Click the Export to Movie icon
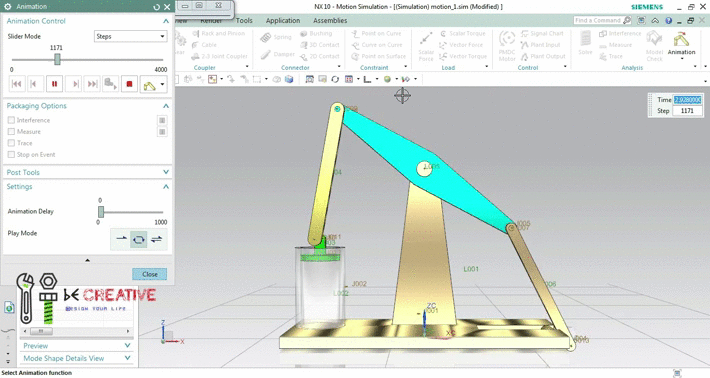The image size is (710, 378). pyautogui.click(x=110, y=84)
